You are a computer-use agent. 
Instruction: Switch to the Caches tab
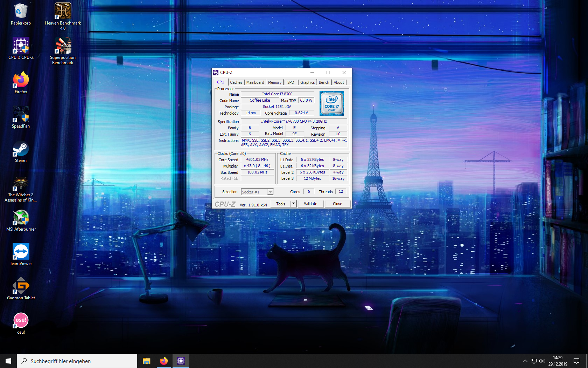[x=236, y=82]
